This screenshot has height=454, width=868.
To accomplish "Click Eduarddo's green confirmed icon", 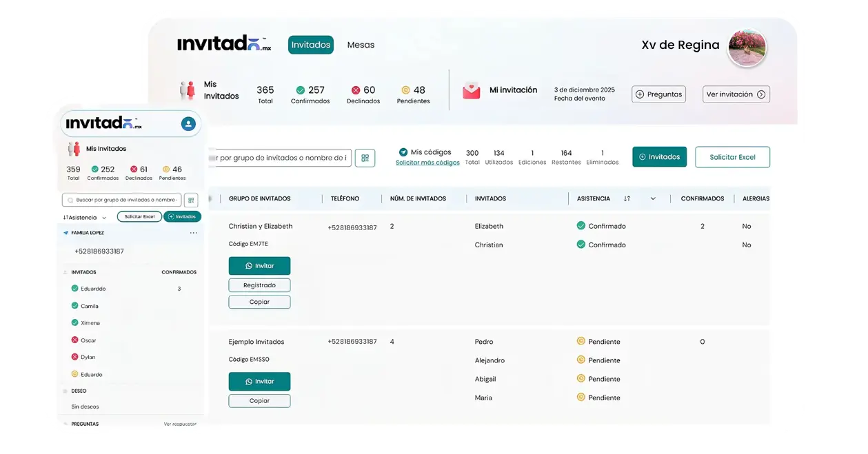I will pyautogui.click(x=74, y=288).
